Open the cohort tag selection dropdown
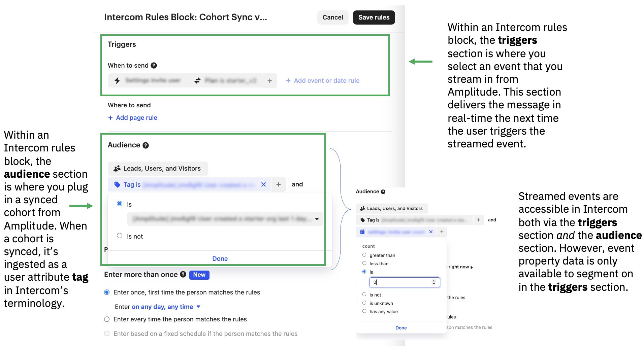The height and width of the screenshot is (350, 644). [x=225, y=219]
